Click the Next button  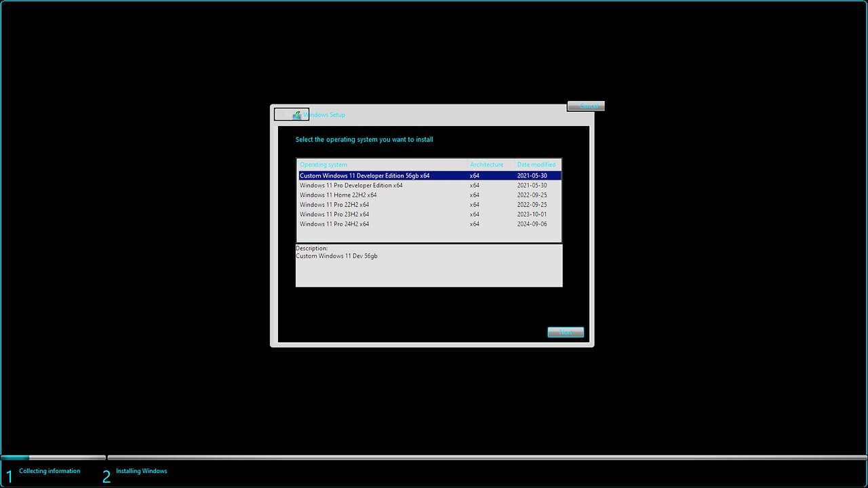(566, 332)
